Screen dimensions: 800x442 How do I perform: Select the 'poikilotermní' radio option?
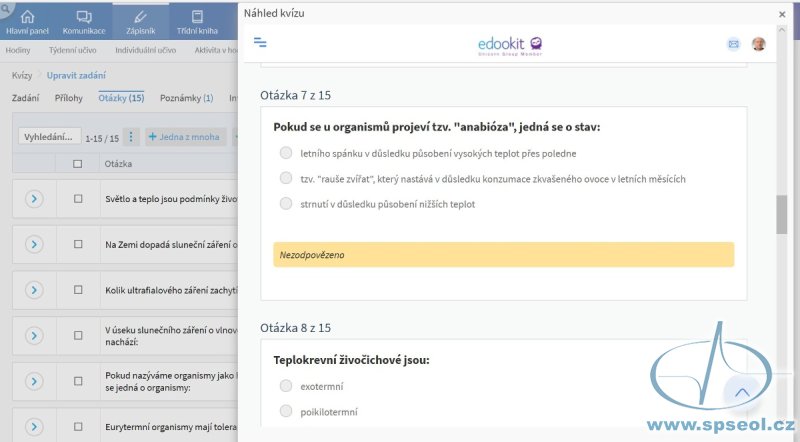286,411
